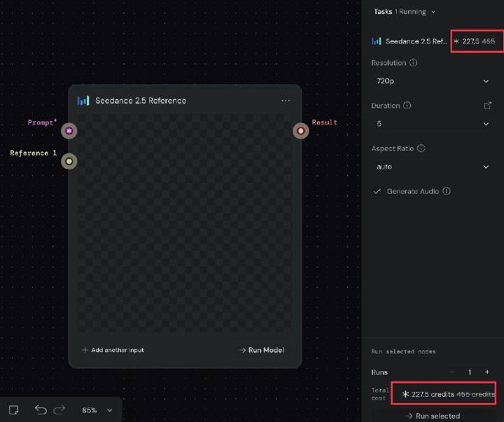Click the Runs value field showing 1
Viewport: 504px width, 422px height.
[469, 372]
